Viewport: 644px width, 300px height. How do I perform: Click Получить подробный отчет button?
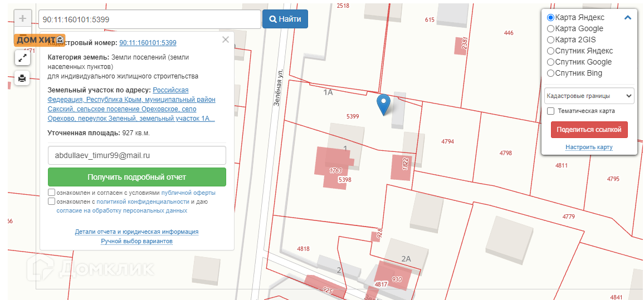click(136, 177)
